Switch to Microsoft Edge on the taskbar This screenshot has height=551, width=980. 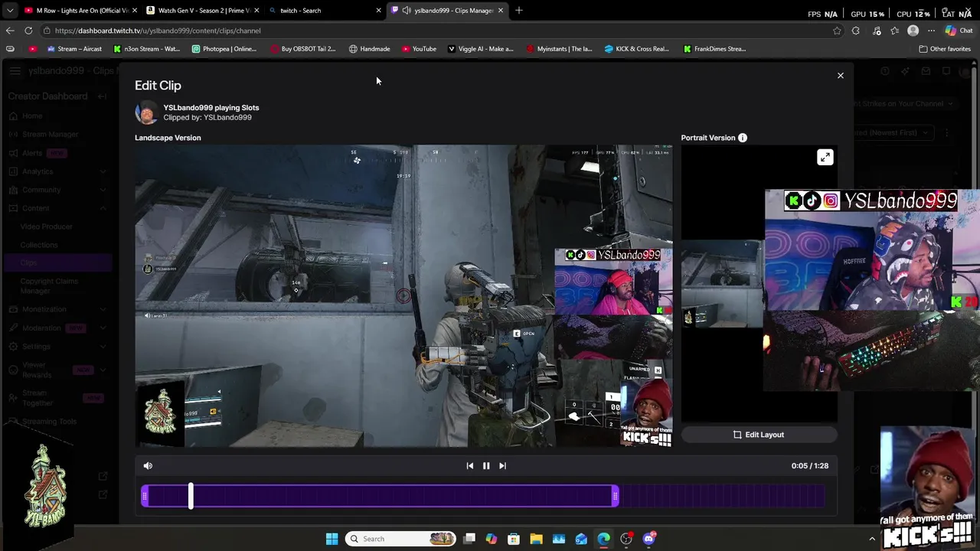click(603, 539)
